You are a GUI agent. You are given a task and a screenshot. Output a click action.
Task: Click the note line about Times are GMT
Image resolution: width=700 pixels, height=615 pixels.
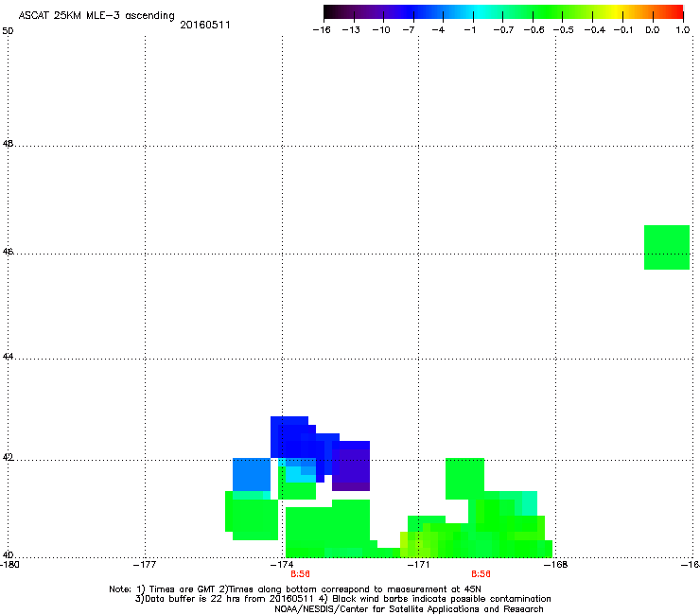tap(294, 589)
